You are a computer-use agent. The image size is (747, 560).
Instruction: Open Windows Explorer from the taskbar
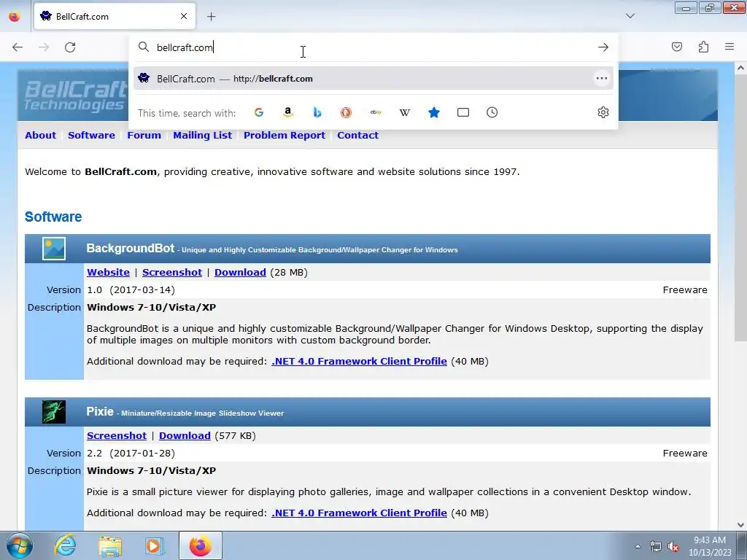pos(110,545)
